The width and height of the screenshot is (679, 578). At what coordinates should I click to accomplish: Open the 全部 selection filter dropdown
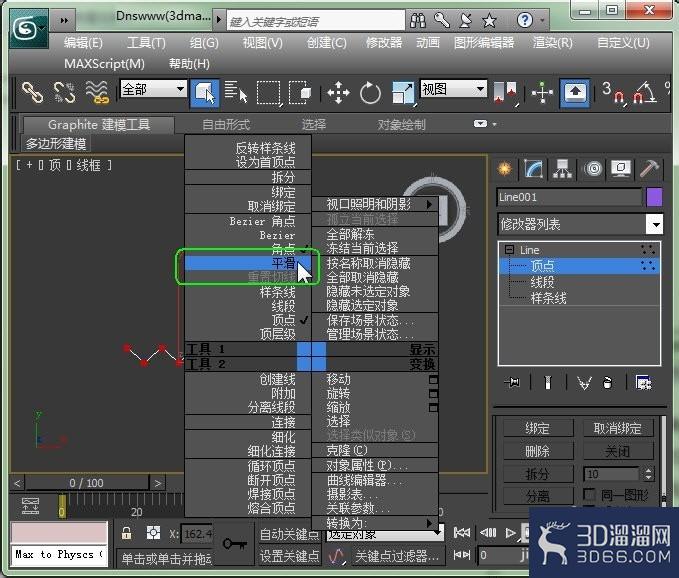153,90
